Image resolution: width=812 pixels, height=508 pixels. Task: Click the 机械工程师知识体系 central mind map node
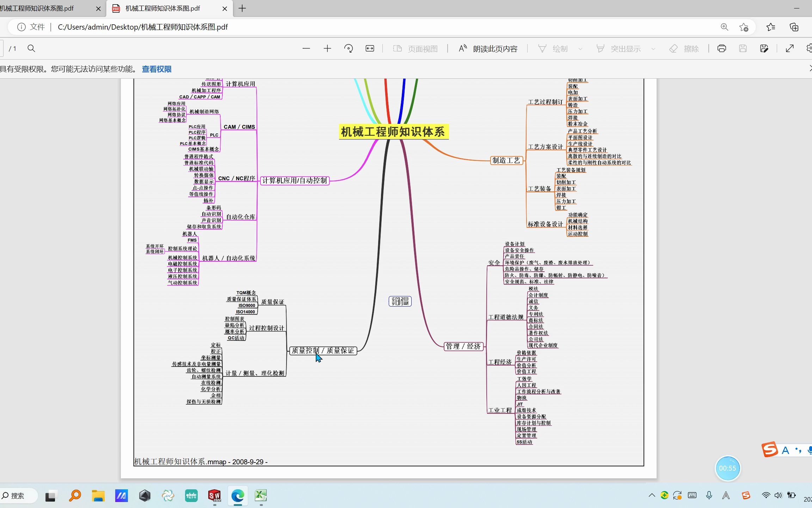(394, 132)
